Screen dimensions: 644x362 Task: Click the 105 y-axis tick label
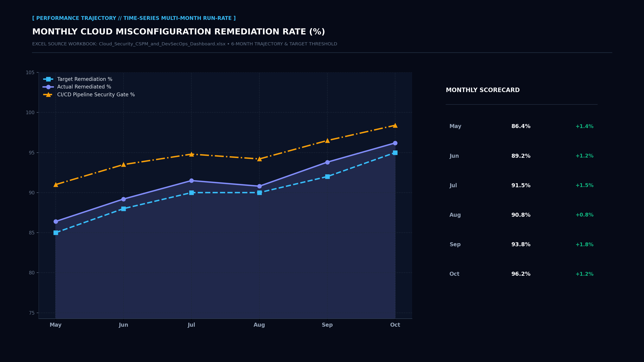click(30, 72)
